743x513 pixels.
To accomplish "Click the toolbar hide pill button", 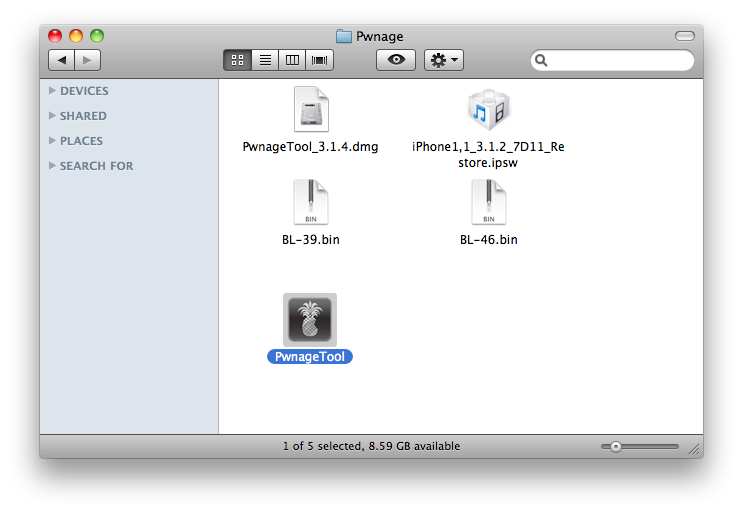I will pos(684,36).
